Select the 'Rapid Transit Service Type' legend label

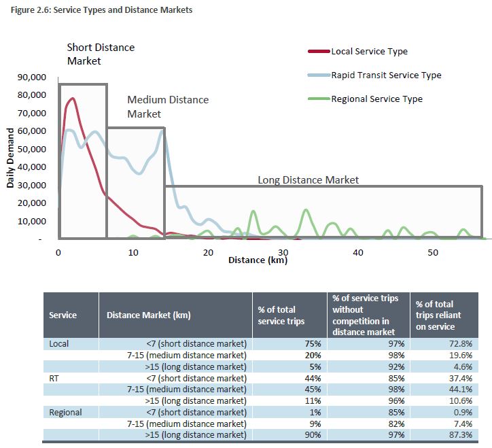click(386, 75)
